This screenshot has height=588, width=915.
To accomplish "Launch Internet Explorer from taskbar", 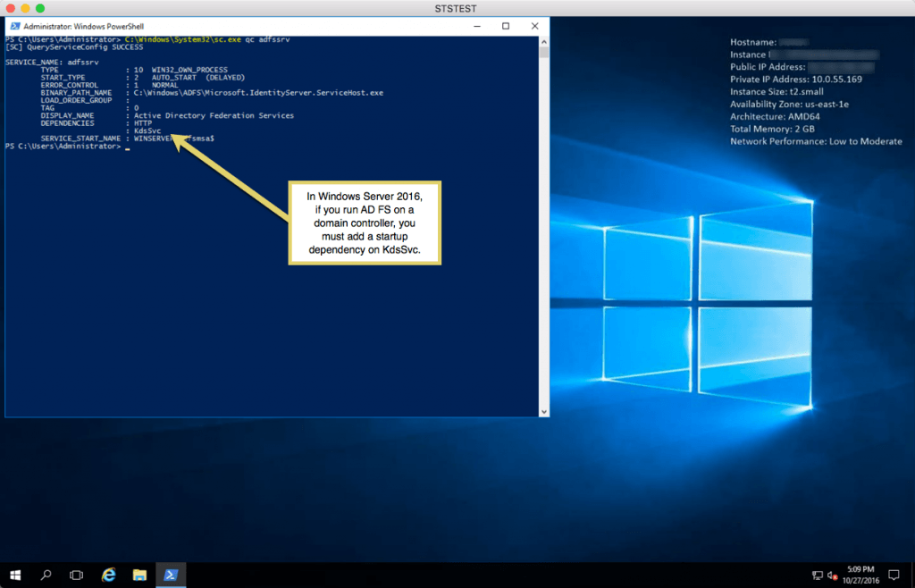I will pyautogui.click(x=108, y=575).
